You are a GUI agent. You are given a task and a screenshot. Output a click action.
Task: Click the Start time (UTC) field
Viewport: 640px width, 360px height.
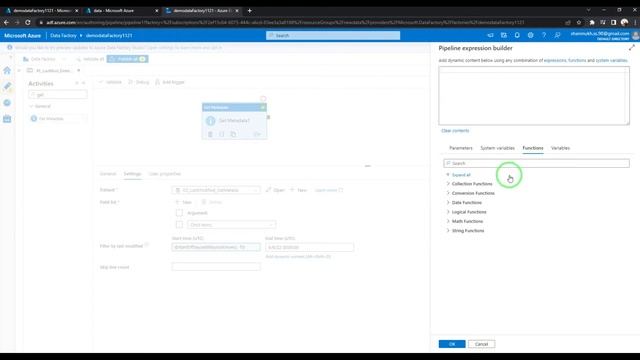click(x=216, y=247)
